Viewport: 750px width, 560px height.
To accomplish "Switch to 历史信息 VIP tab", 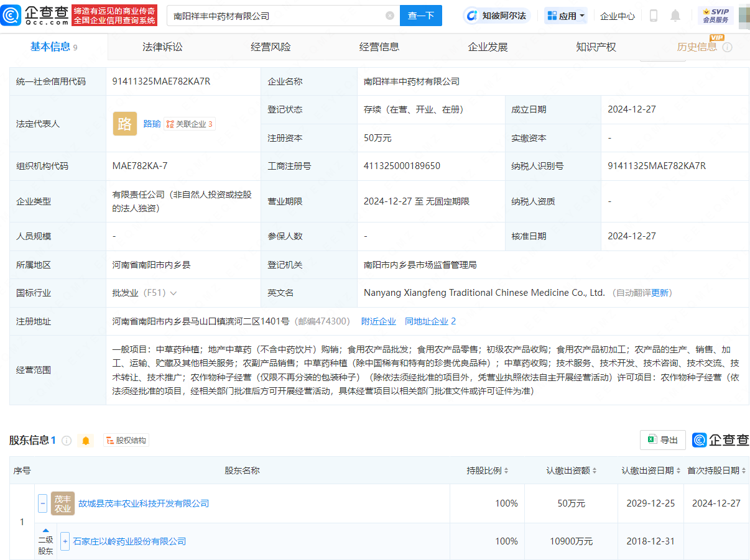I will [697, 47].
